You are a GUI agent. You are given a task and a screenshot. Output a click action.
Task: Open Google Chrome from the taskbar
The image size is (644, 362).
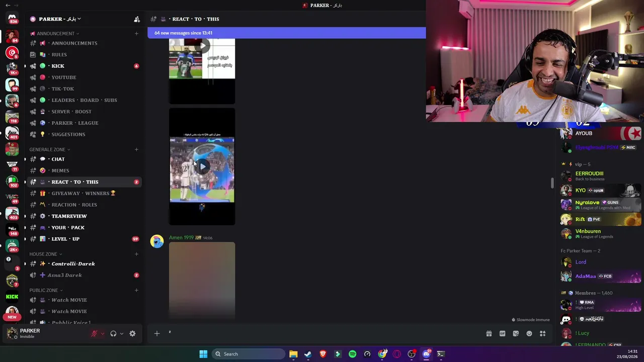pyautogui.click(x=382, y=354)
